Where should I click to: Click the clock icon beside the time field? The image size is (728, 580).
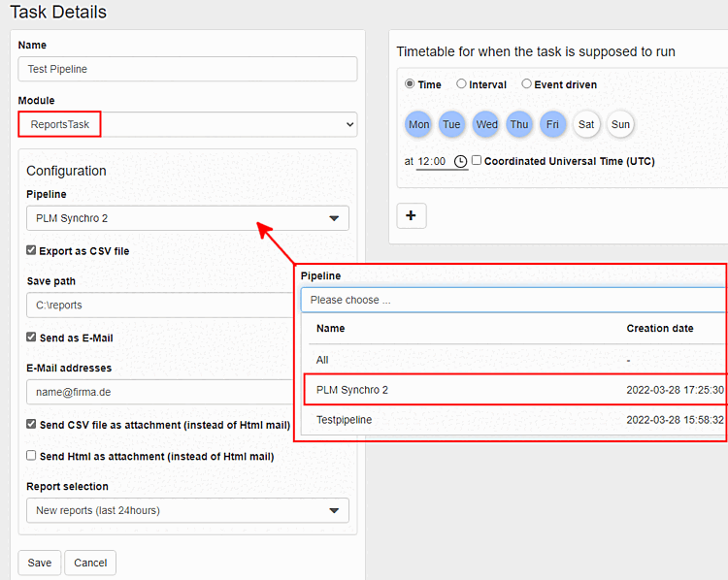[x=460, y=161]
